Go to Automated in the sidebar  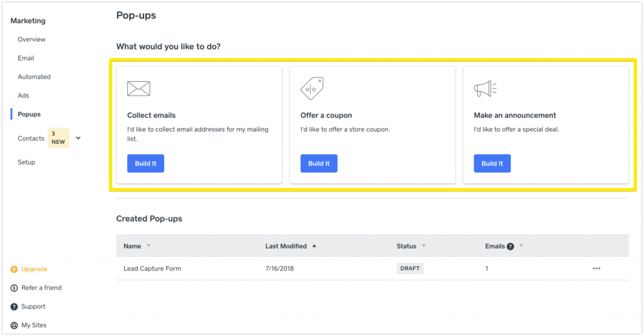[x=34, y=77]
